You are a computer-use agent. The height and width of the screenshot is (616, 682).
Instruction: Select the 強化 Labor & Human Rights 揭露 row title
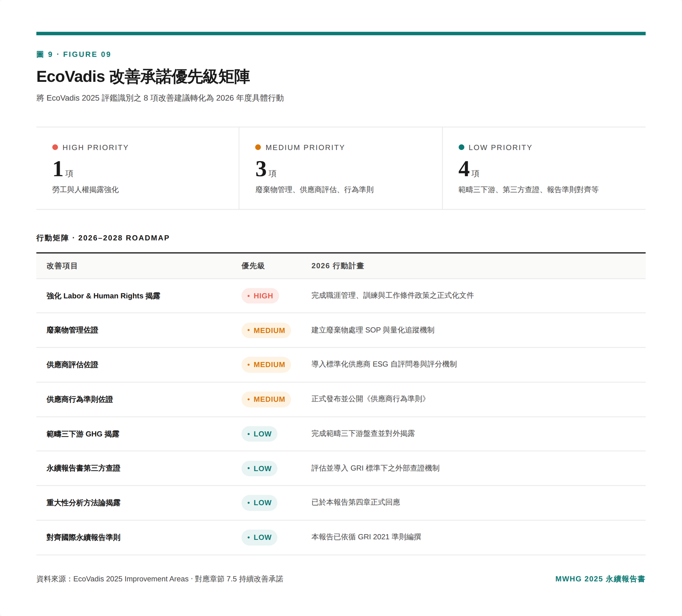pyautogui.click(x=103, y=296)
